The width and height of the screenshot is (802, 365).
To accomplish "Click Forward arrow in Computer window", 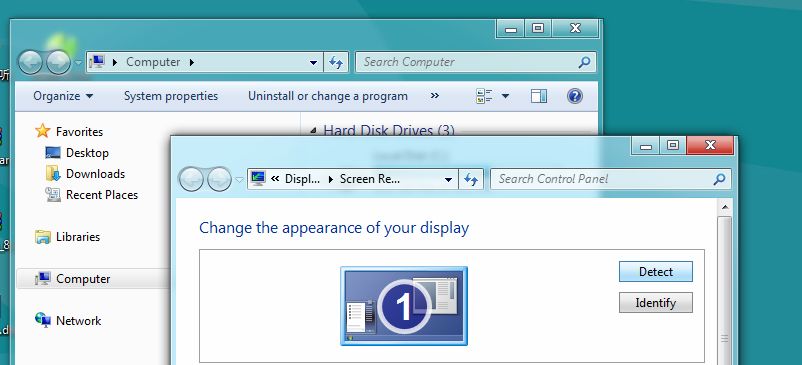I will pyautogui.click(x=58, y=63).
